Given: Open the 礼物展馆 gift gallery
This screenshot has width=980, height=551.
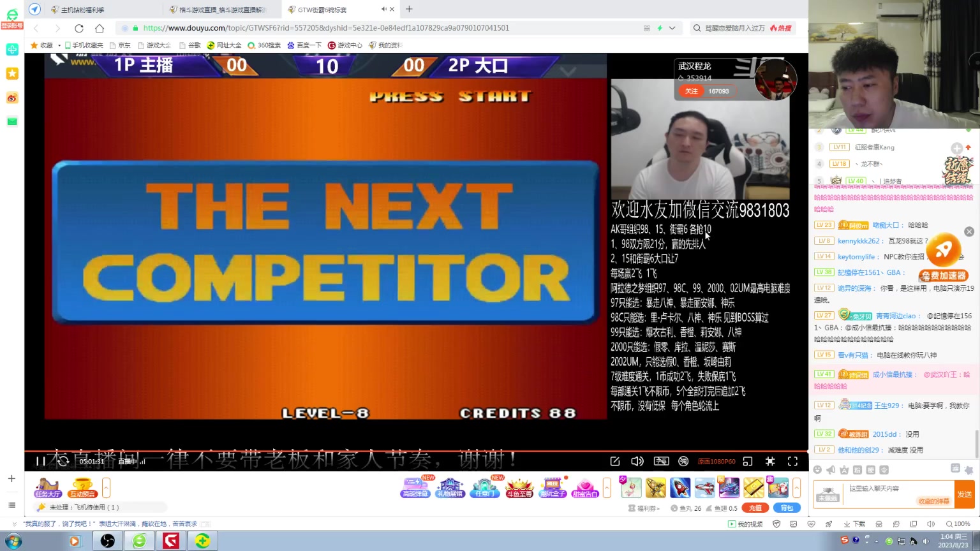Looking at the screenshot, I should pyautogui.click(x=450, y=488).
